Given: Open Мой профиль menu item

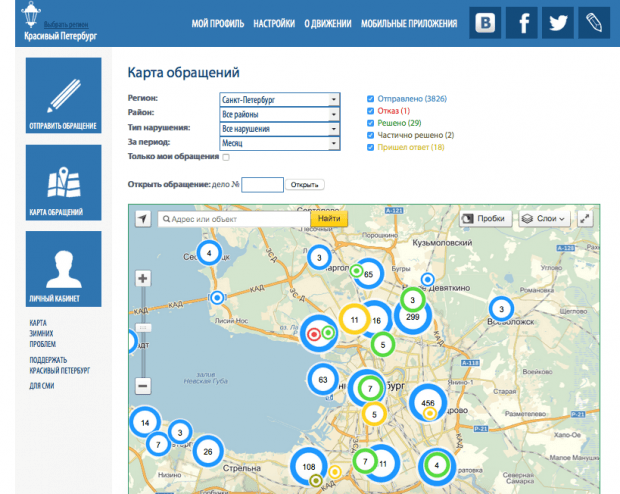Looking at the screenshot, I should [x=217, y=23].
